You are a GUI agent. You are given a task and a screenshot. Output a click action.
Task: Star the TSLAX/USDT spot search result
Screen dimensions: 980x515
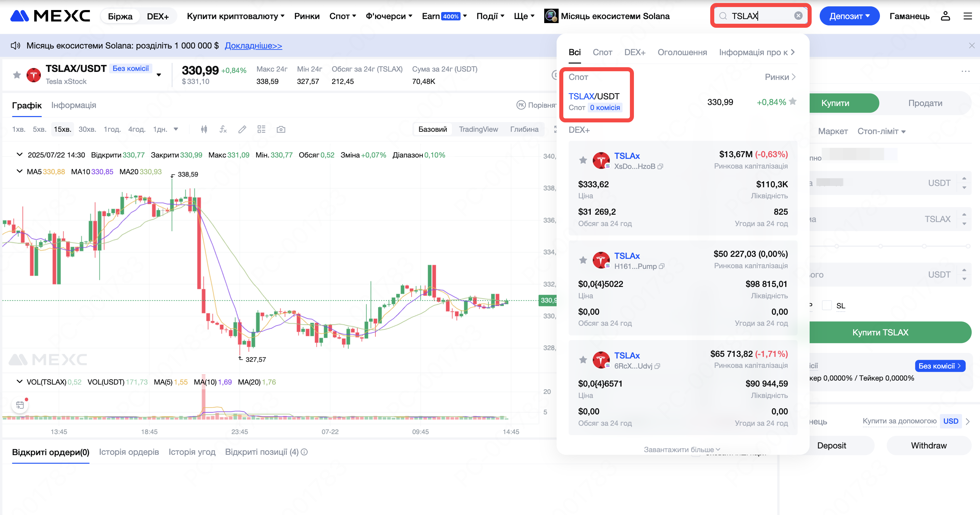click(793, 101)
